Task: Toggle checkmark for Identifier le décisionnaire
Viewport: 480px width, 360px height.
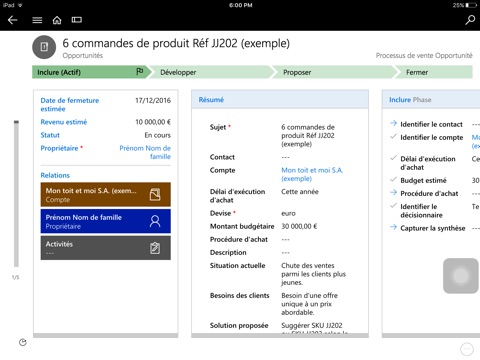Action: tap(393, 206)
